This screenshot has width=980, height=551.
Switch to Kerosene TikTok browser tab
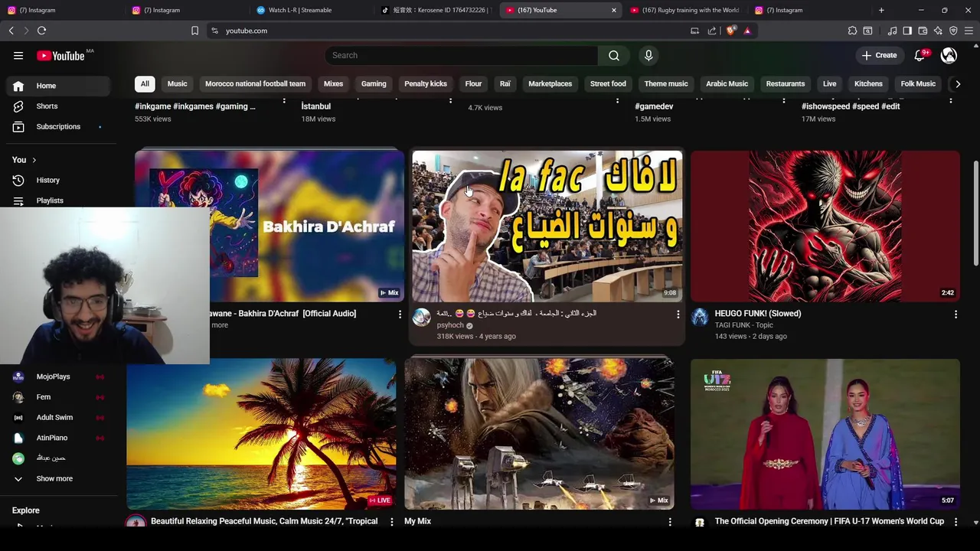435,10
